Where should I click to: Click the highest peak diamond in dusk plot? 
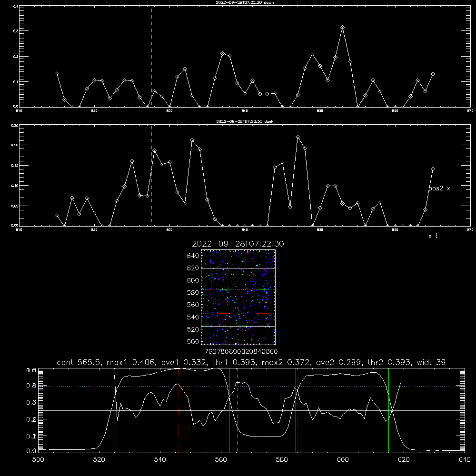coord(297,137)
